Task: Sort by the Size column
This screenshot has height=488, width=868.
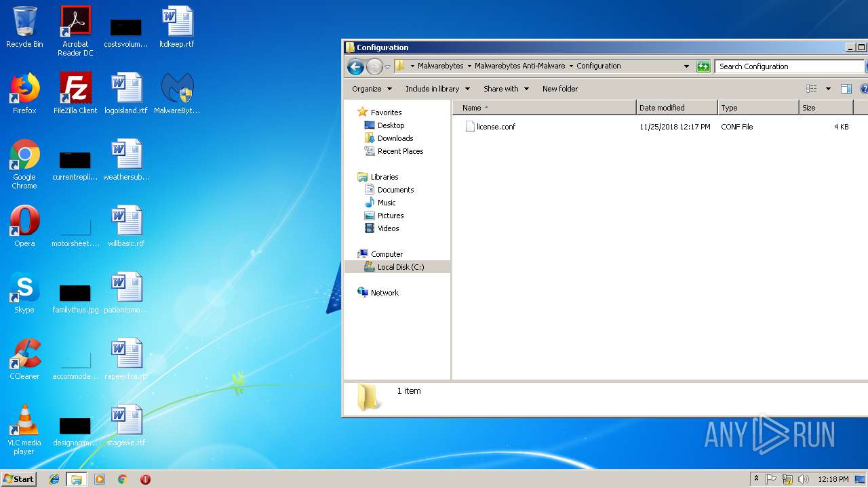Action: click(x=826, y=108)
